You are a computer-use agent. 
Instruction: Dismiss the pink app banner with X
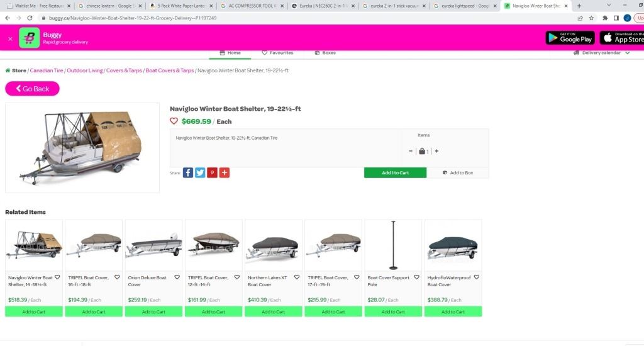tap(10, 38)
